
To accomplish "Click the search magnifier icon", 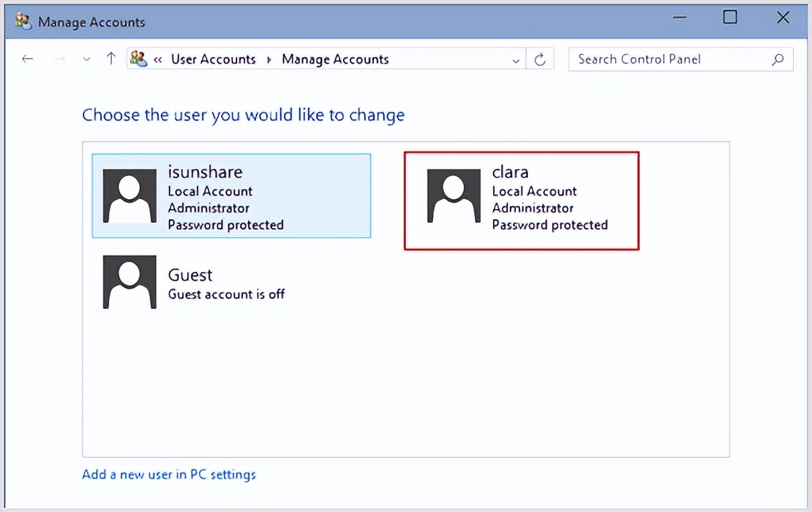I will click(x=777, y=59).
